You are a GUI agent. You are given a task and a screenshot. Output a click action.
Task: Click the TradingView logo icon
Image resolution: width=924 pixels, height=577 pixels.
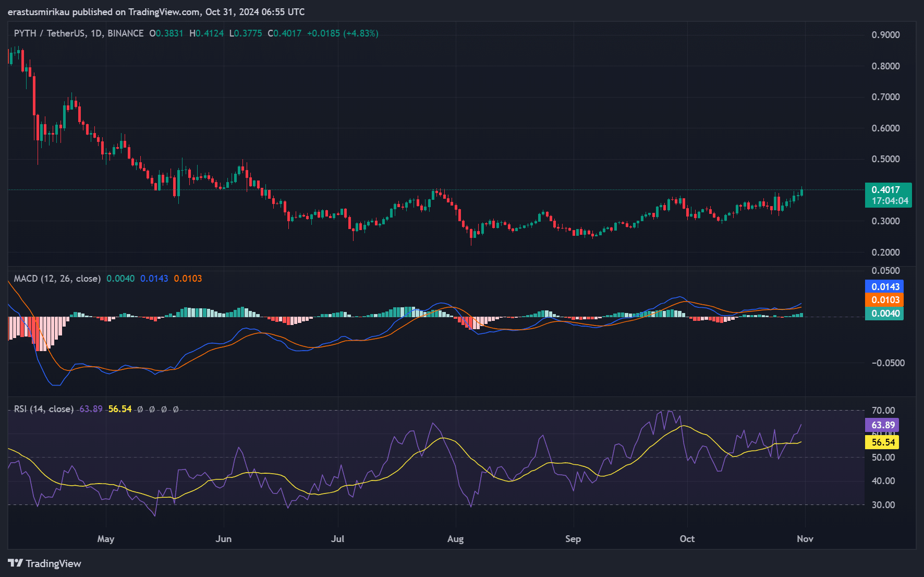[15, 563]
